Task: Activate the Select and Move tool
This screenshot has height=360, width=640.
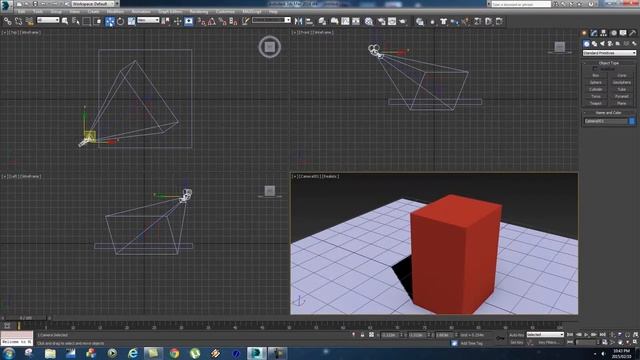Action: coord(109,21)
